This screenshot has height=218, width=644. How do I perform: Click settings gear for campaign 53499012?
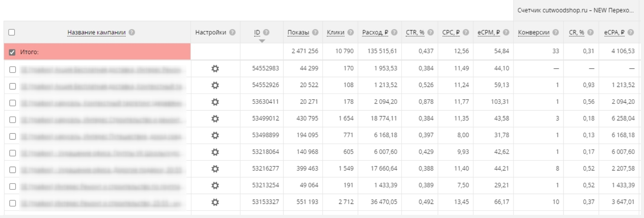pyautogui.click(x=215, y=119)
